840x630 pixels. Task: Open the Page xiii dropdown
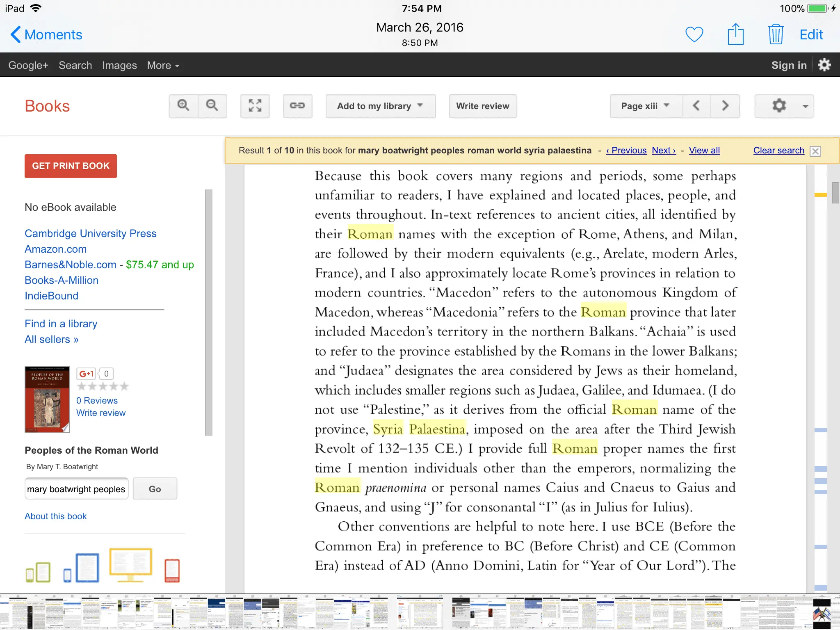coord(646,106)
